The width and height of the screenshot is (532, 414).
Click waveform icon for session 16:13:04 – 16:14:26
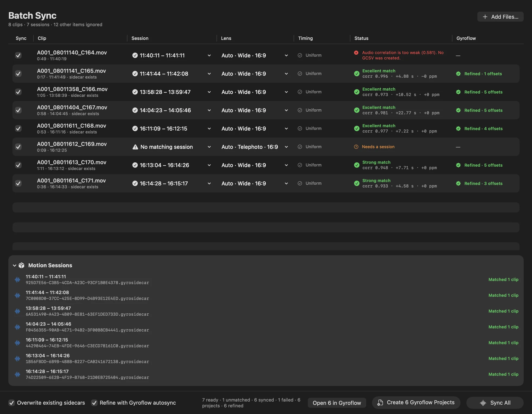click(x=18, y=359)
